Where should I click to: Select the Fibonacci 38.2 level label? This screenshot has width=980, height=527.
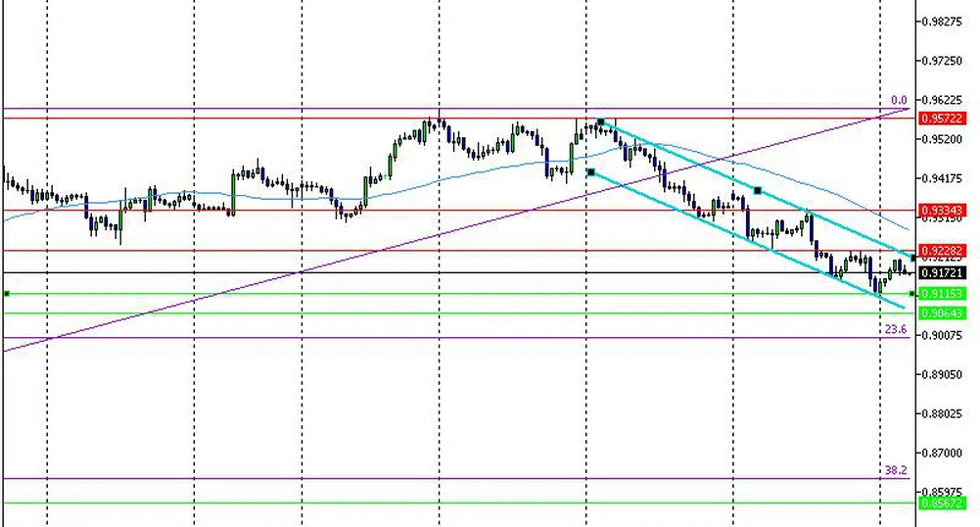coord(896,471)
